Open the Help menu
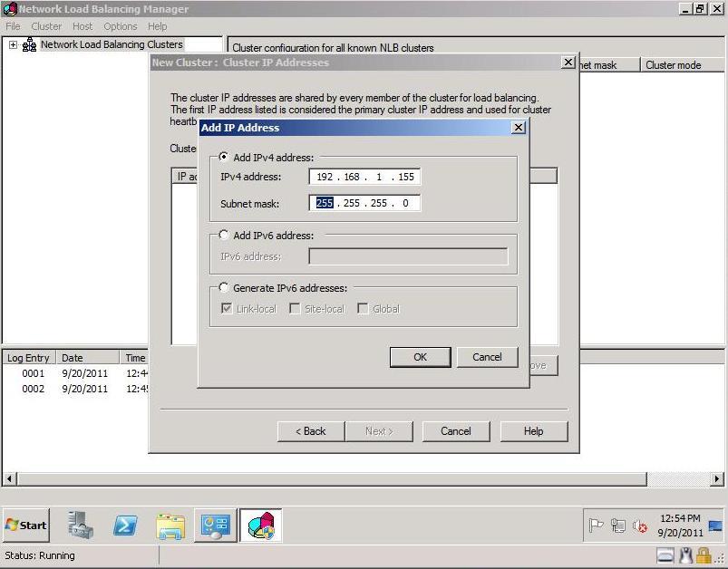The height and width of the screenshot is (569, 728). (x=158, y=26)
